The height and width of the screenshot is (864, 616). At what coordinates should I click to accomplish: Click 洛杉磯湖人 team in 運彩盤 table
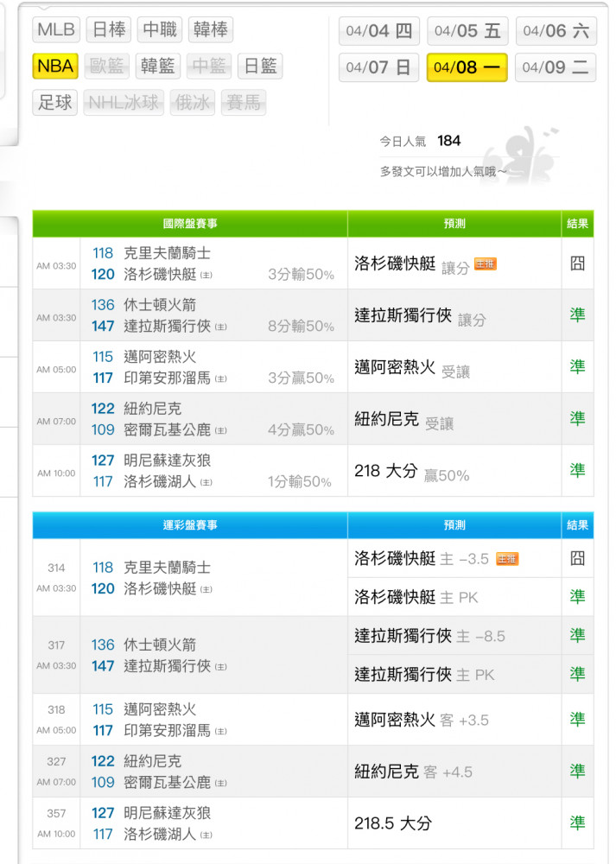pos(160,834)
